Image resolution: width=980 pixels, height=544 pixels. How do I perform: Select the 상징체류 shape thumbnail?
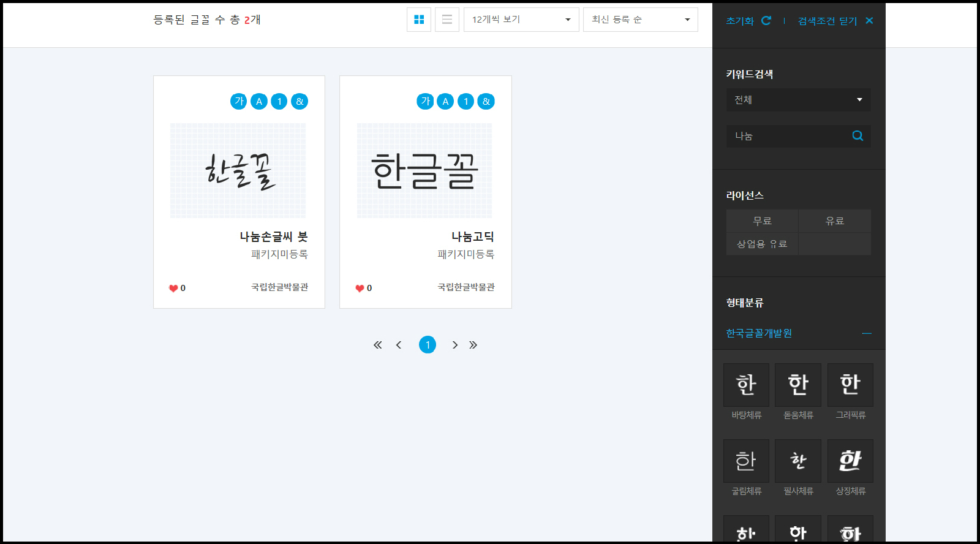click(x=850, y=461)
